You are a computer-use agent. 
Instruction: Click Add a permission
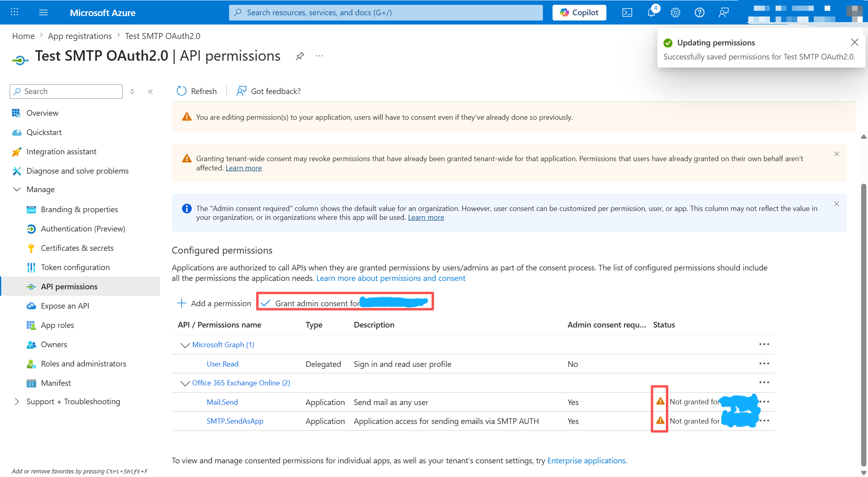coord(214,303)
